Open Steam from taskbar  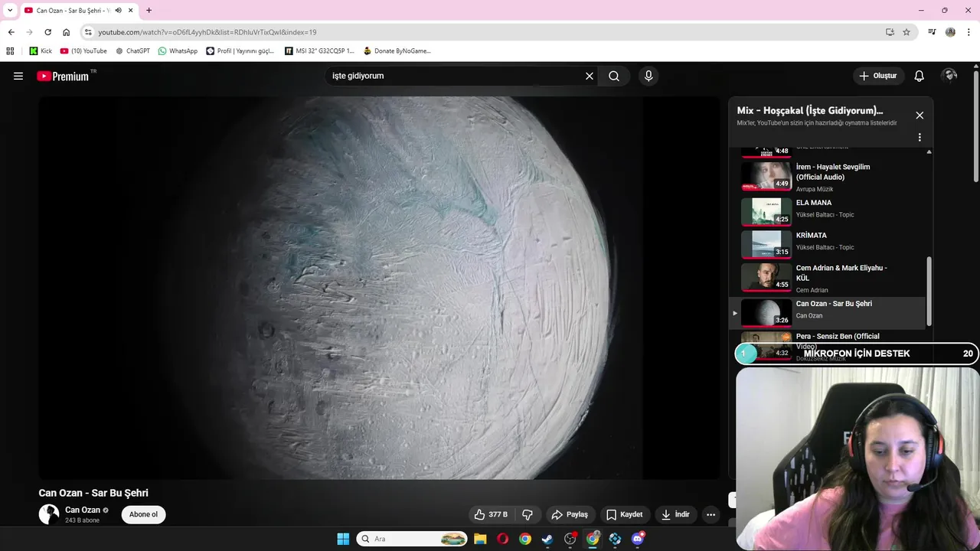547,539
